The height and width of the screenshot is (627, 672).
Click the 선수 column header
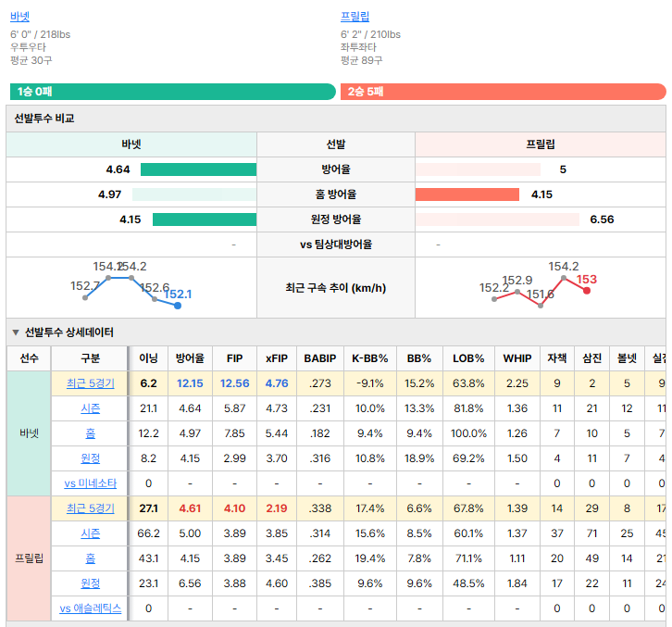pyautogui.click(x=29, y=358)
